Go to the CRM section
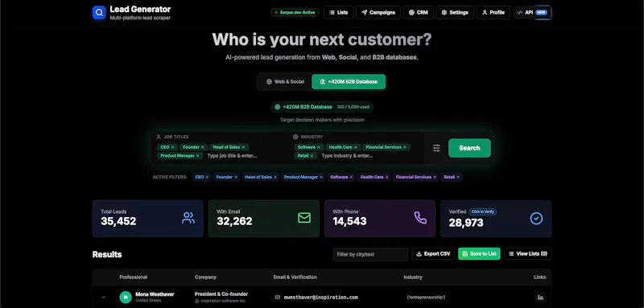The height and width of the screenshot is (308, 644). tap(418, 13)
